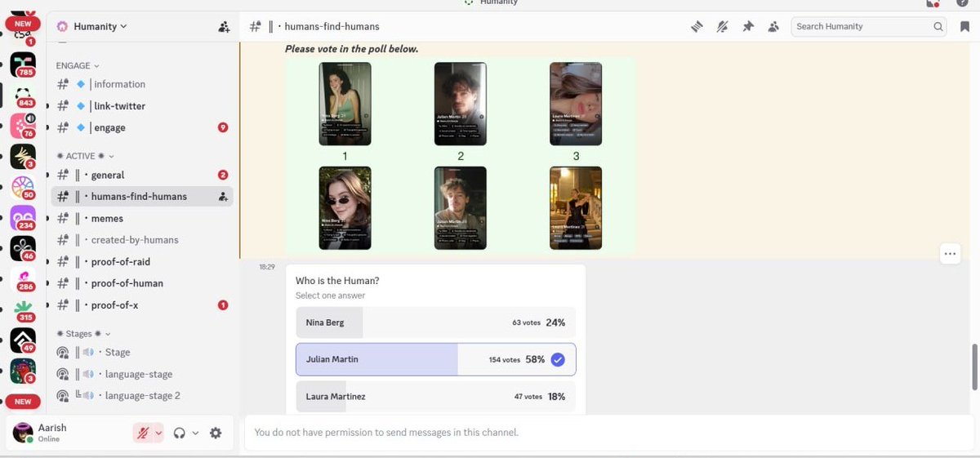
Task: Open the User Settings gear
Action: [216, 433]
